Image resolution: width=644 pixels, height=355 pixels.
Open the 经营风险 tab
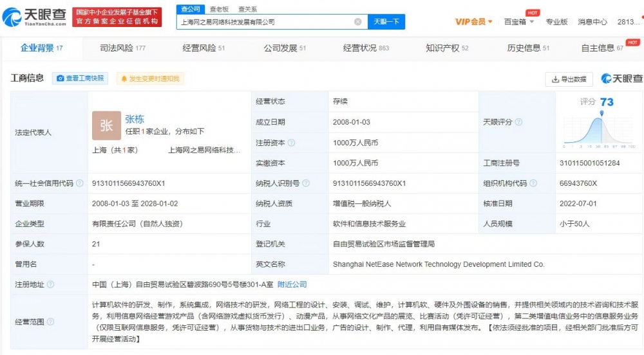(x=204, y=48)
